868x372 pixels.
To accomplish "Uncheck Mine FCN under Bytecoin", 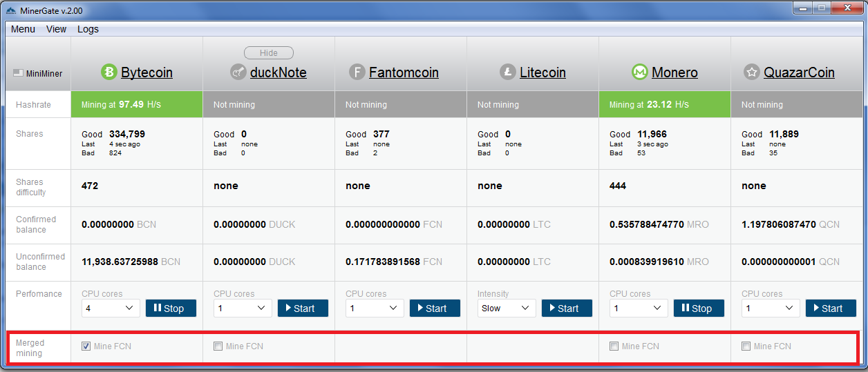I will (x=86, y=346).
